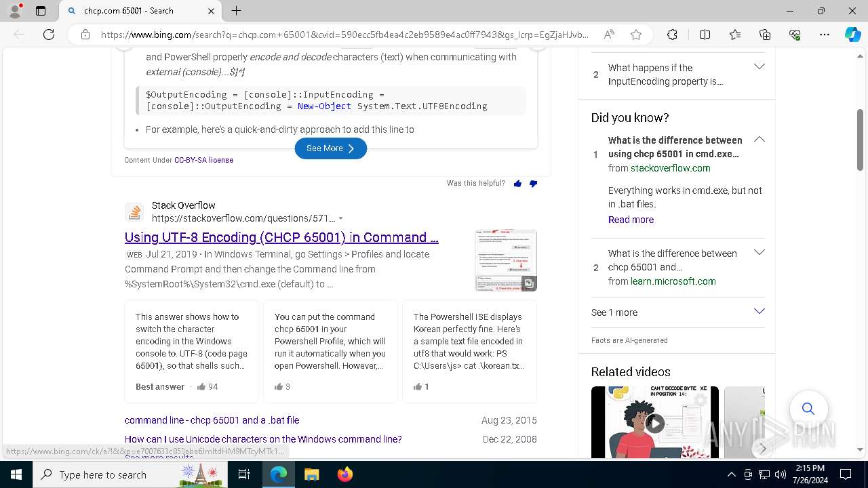Open Collections icon
The height and width of the screenshot is (488, 868).
pyautogui.click(x=765, y=35)
